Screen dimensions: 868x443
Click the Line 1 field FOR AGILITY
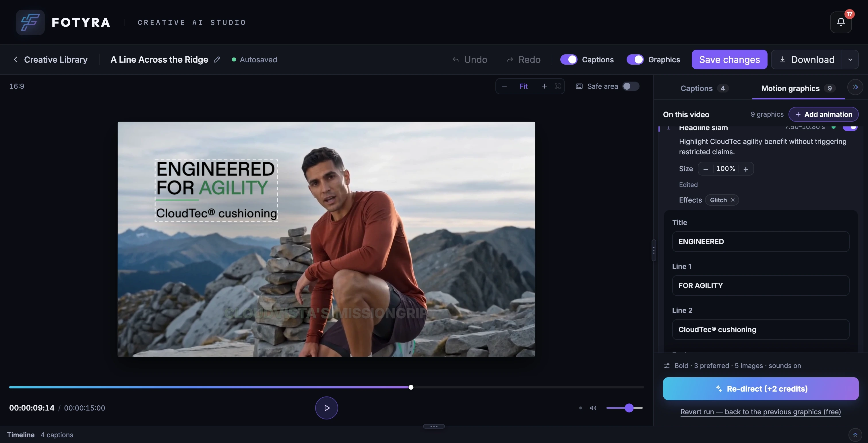pos(761,286)
